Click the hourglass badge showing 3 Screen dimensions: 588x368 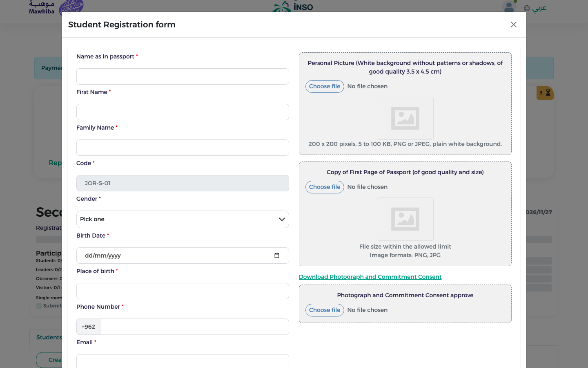545,93
